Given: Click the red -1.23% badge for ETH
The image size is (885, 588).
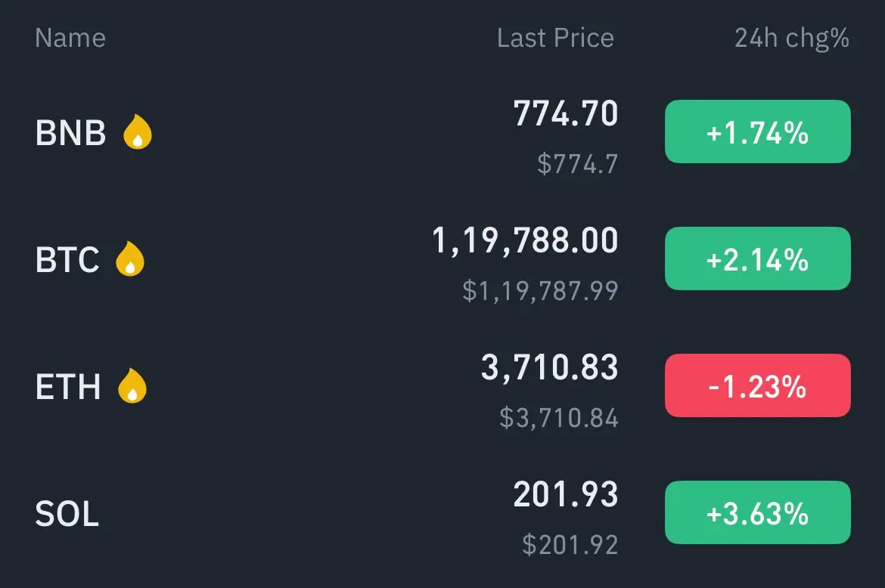Looking at the screenshot, I should click(757, 385).
